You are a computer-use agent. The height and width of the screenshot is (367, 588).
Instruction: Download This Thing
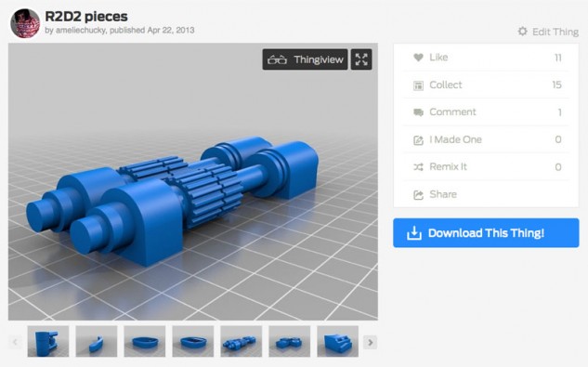[486, 233]
